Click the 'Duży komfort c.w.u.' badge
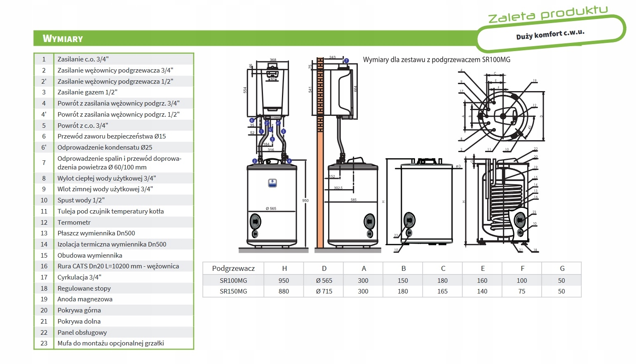Viewport: 636px width, 364px height. (x=550, y=35)
